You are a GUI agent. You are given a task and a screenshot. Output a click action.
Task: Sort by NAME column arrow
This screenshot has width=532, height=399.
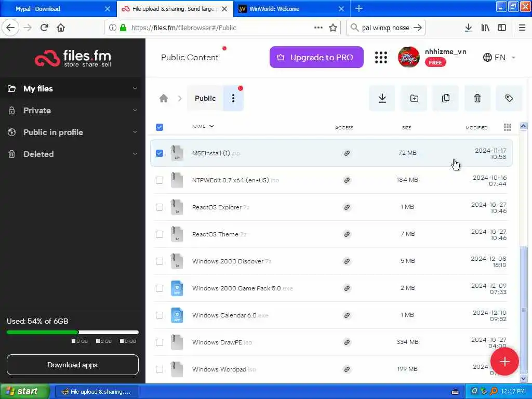click(211, 126)
